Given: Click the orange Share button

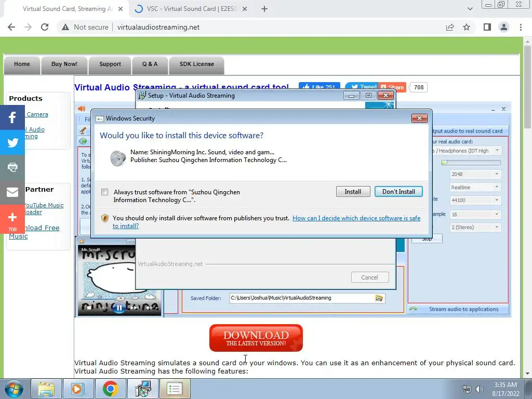Looking at the screenshot, I should point(392,87).
